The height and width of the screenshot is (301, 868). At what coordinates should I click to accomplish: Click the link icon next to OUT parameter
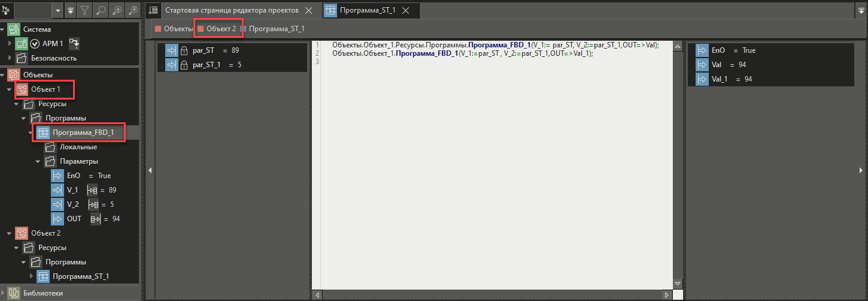pyautogui.click(x=95, y=219)
